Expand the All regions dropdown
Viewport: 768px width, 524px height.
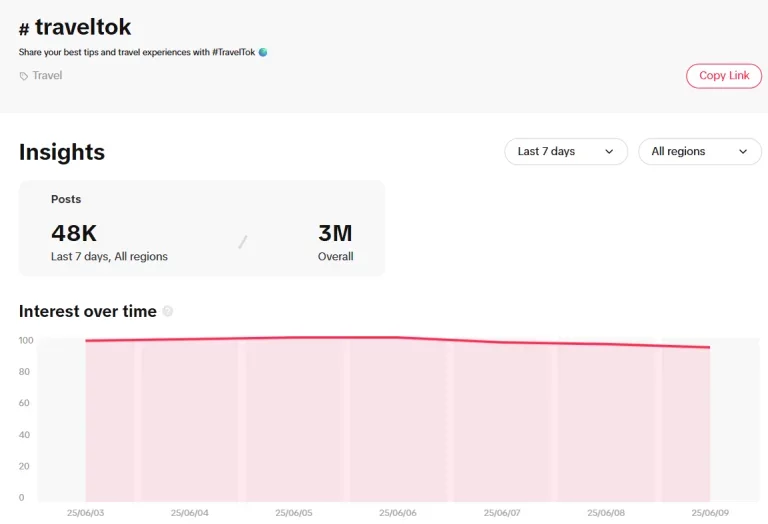700,151
